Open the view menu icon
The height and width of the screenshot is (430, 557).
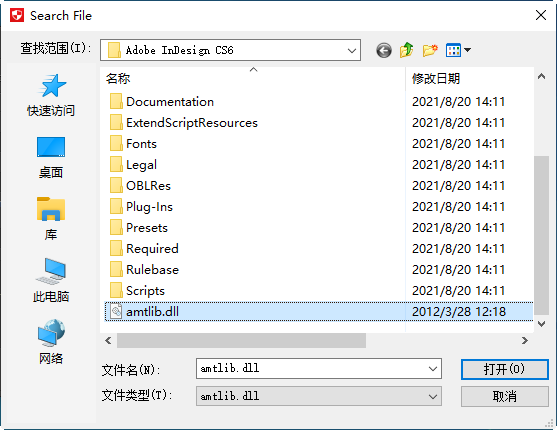tap(458, 50)
